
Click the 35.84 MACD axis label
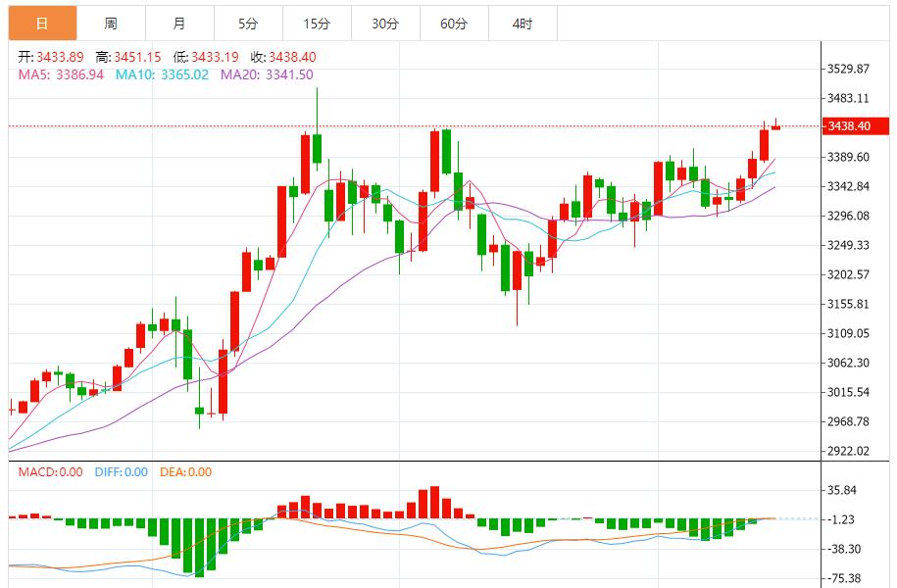[x=841, y=490]
